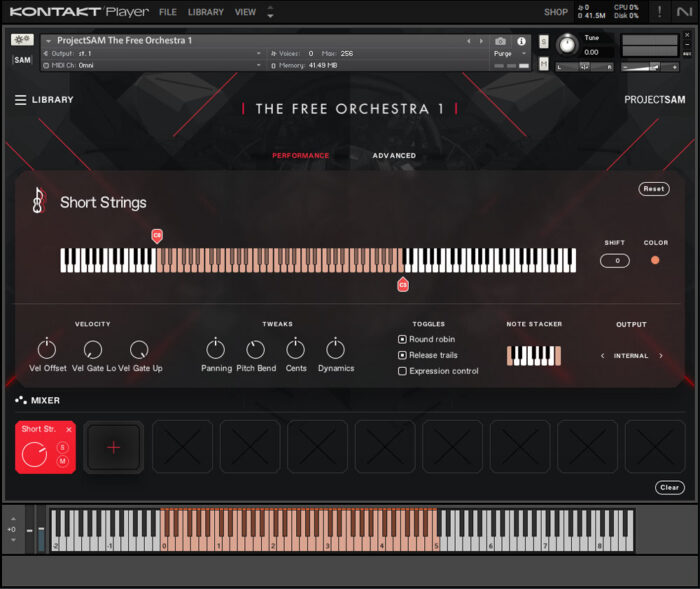
Task: Select previous instrument arrow in header
Action: click(468, 41)
